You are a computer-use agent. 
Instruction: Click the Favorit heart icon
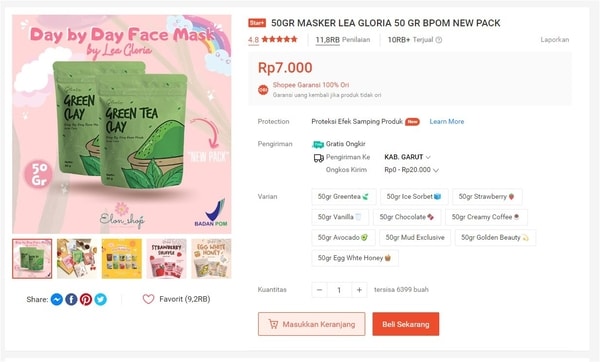148,299
